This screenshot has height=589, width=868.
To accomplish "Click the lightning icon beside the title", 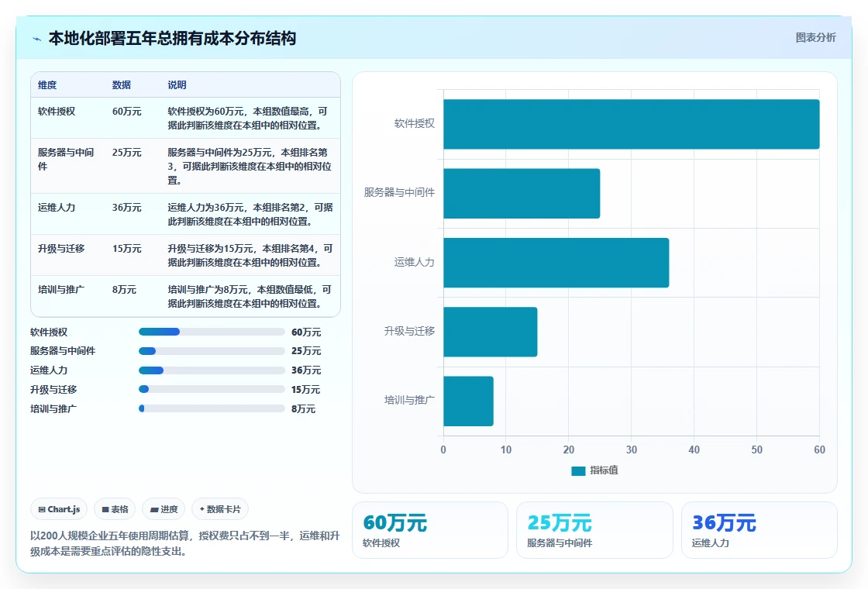I will [x=37, y=39].
